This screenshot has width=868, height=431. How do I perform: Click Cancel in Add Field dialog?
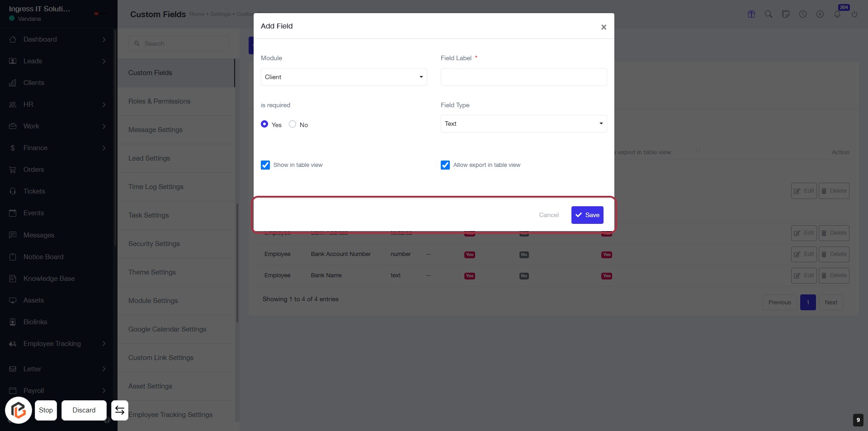click(x=549, y=215)
